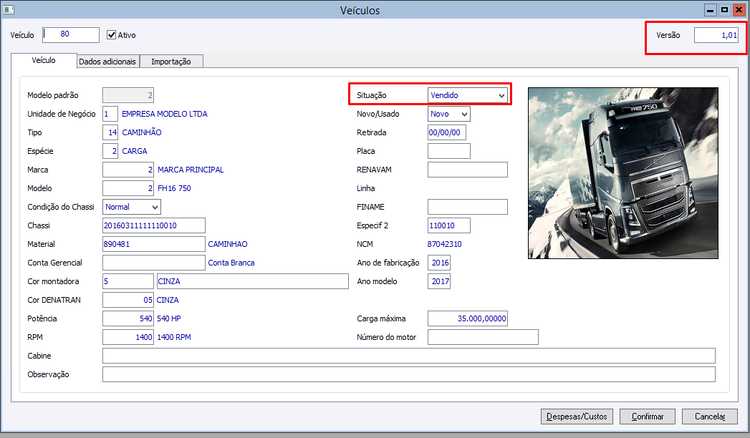750x438 pixels.
Task: Click the Espécie code field
Action: pos(110,151)
